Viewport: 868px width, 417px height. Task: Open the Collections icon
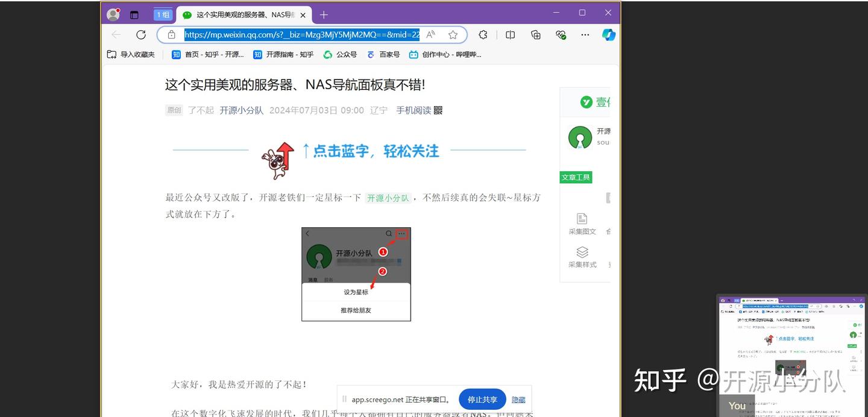coord(535,35)
